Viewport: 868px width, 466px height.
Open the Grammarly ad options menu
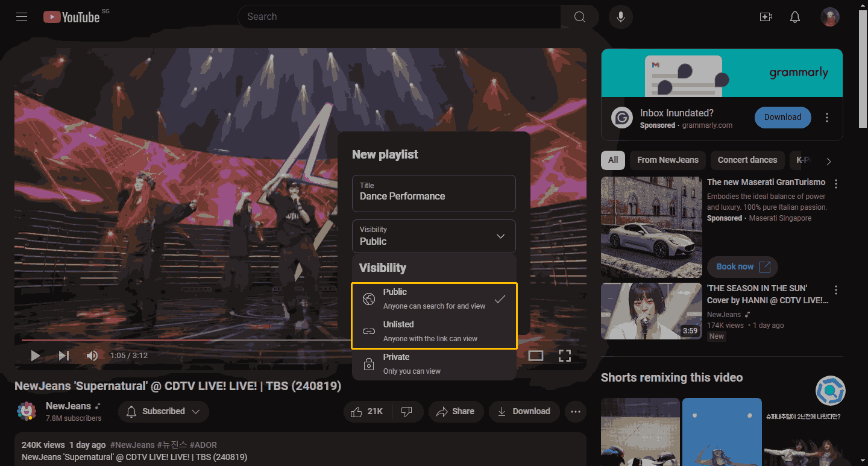point(827,118)
